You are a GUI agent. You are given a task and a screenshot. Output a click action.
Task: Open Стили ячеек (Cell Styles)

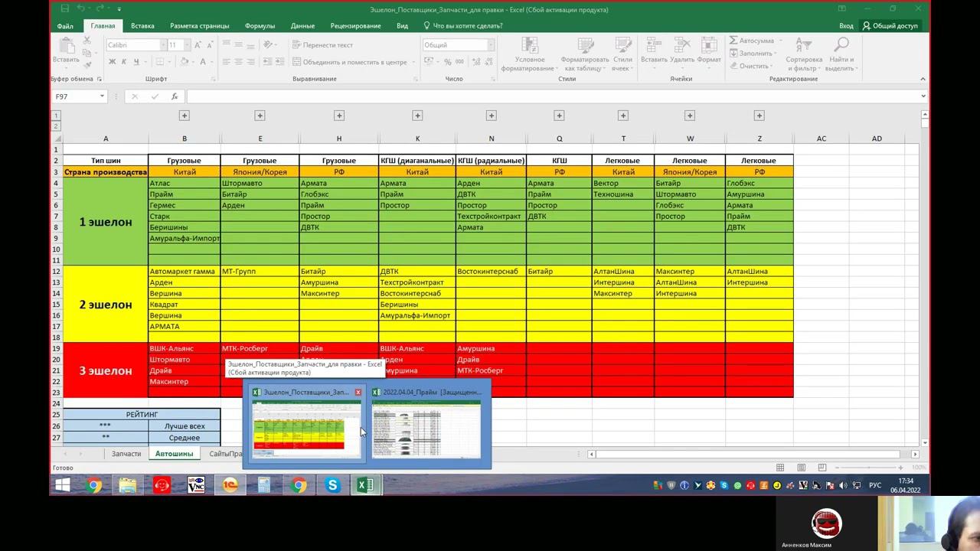(x=622, y=54)
